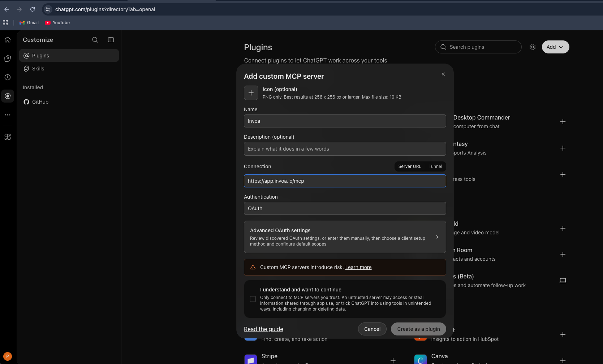Open Plugins in Customize sidebar
Image resolution: width=603 pixels, height=364 pixels.
point(69,56)
